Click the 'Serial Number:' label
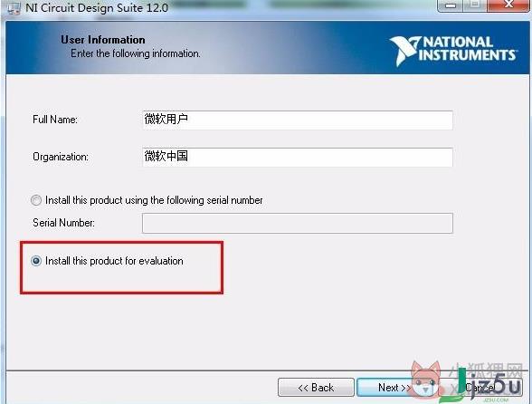This screenshot has height=404, width=532. tap(63, 223)
